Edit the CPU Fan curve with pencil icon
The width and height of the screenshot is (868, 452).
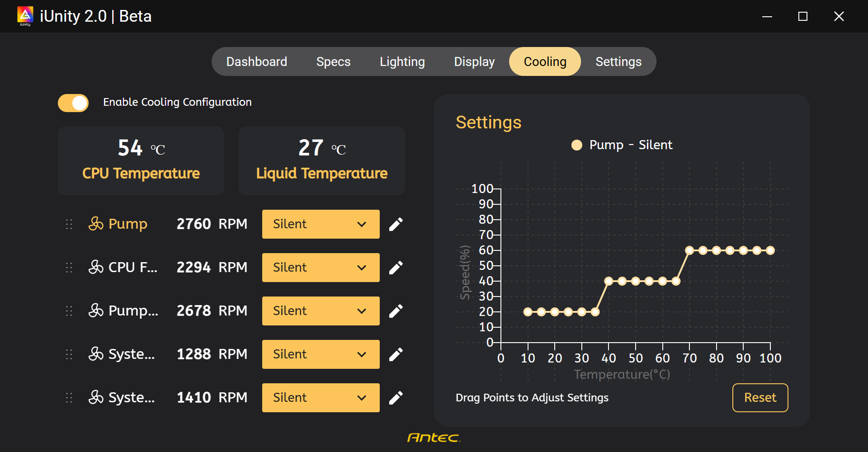396,268
